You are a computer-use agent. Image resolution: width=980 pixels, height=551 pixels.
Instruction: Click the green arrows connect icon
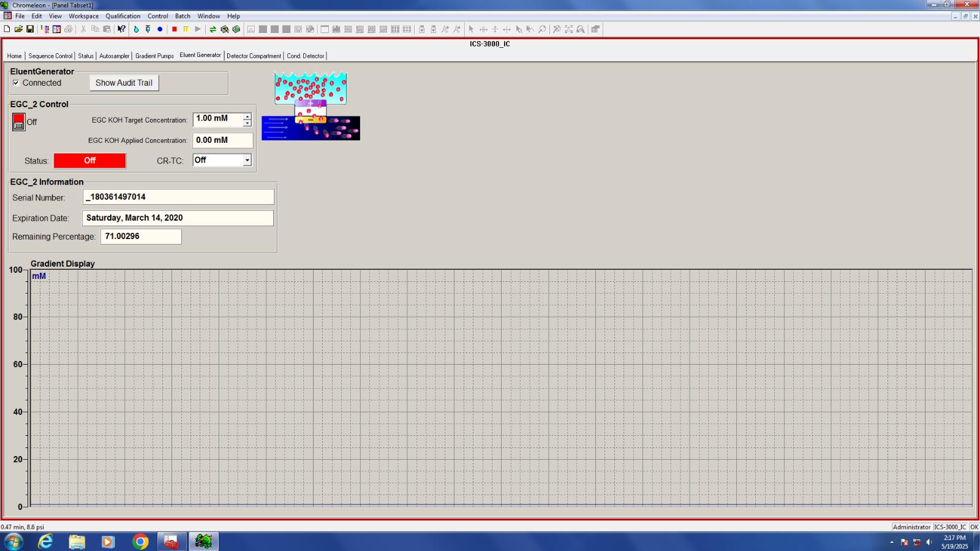coord(213,29)
